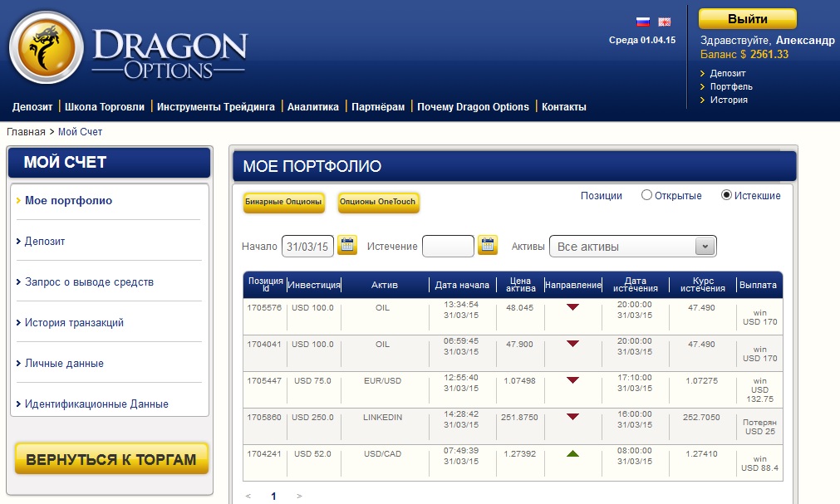Switch language using the Russian flag
The width and height of the screenshot is (840, 504).
click(642, 22)
